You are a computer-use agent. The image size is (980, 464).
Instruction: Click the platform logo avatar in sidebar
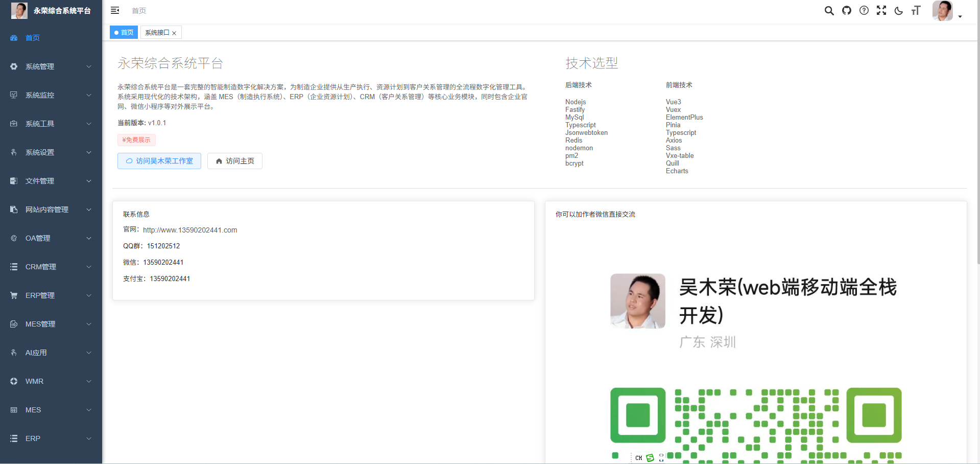[x=19, y=11]
